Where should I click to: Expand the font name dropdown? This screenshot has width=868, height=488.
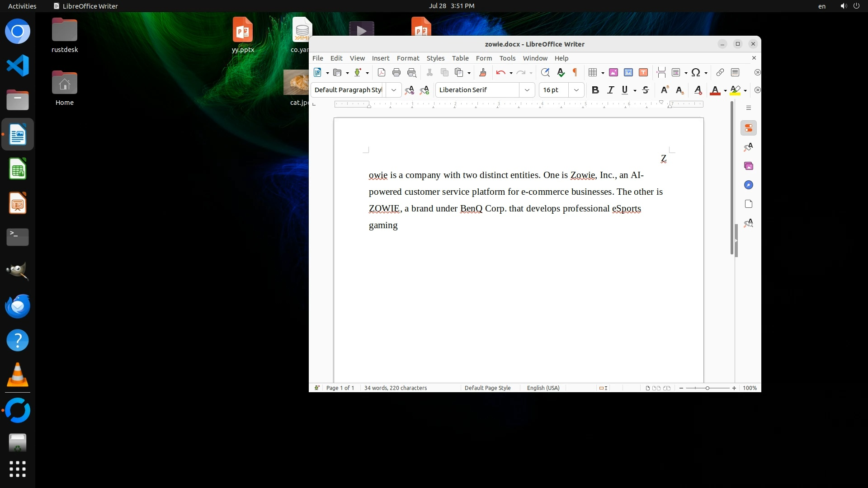coord(527,90)
